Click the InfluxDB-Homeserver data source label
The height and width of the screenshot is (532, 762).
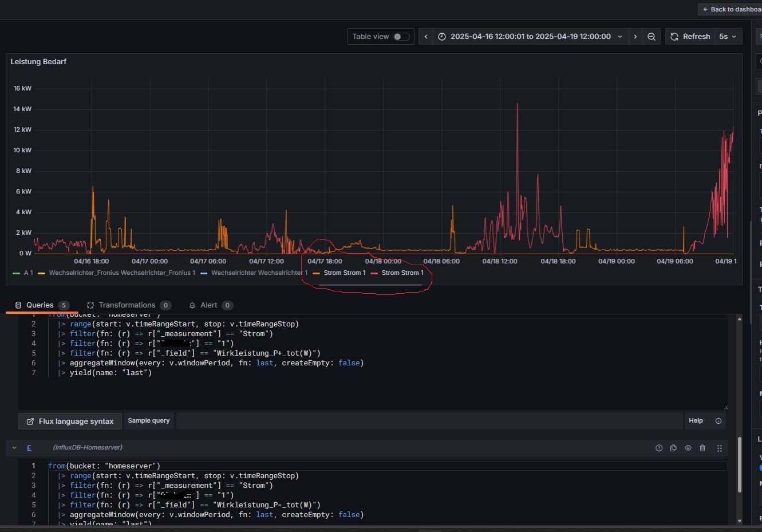(x=88, y=448)
